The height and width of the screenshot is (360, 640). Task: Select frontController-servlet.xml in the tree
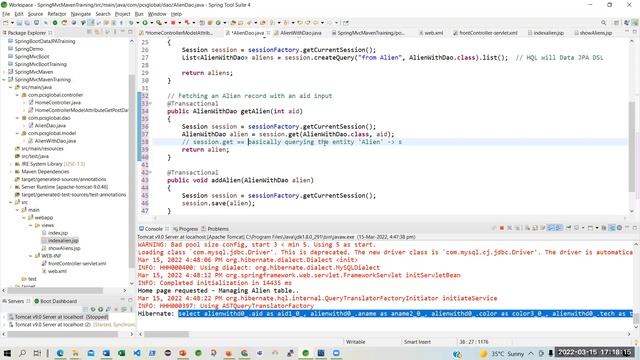(x=77, y=264)
